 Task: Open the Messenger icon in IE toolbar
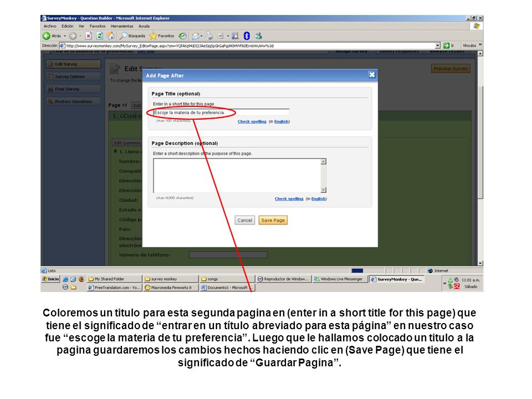point(259,35)
